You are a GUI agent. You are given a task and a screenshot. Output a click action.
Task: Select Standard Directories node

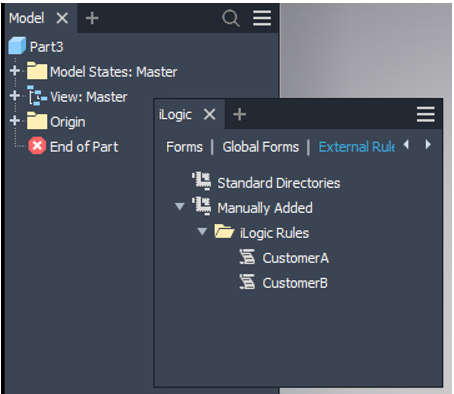[x=279, y=183]
